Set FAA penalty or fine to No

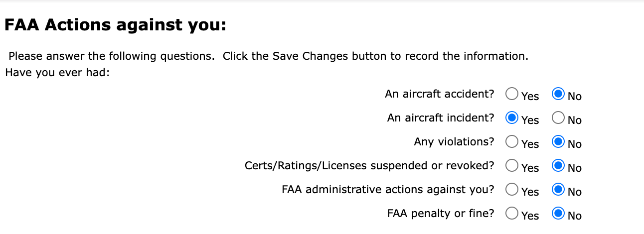pos(558,214)
